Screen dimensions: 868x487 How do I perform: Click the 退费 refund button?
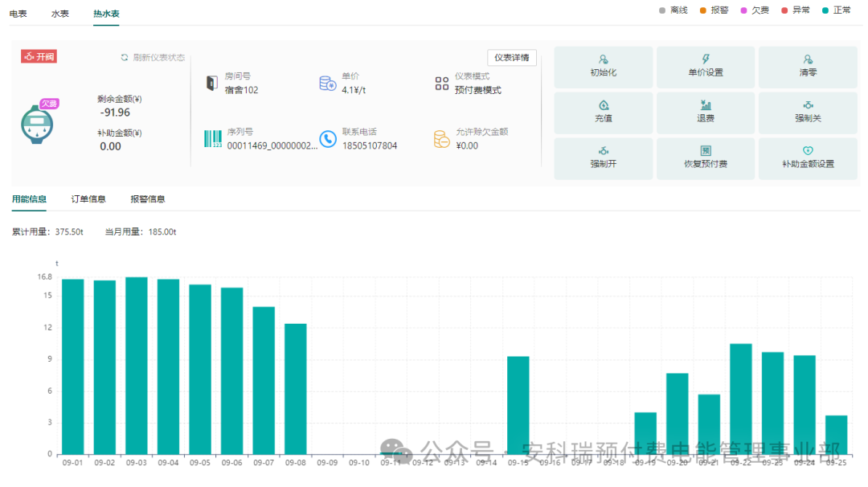706,113
